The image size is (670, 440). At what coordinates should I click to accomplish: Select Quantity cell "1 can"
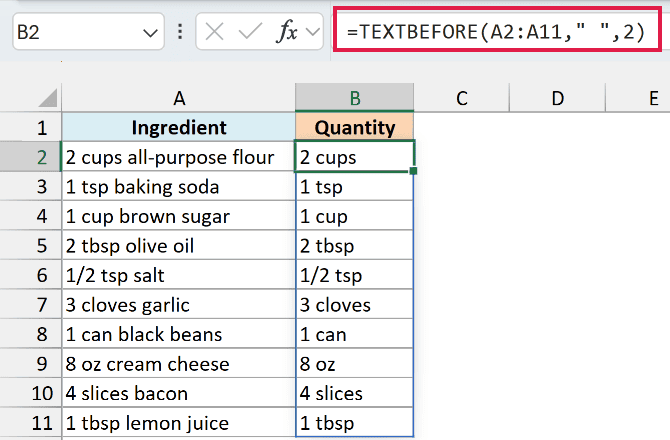click(354, 334)
